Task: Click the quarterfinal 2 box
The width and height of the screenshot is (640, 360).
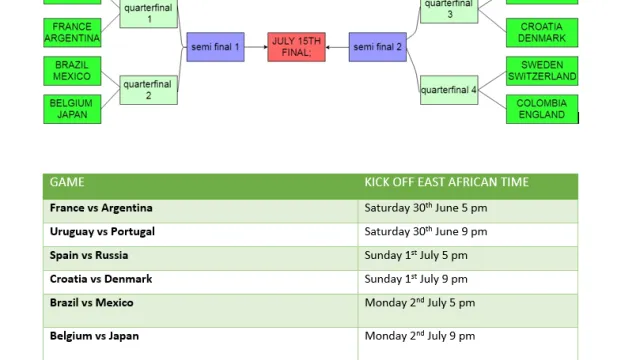Action: 149,90
